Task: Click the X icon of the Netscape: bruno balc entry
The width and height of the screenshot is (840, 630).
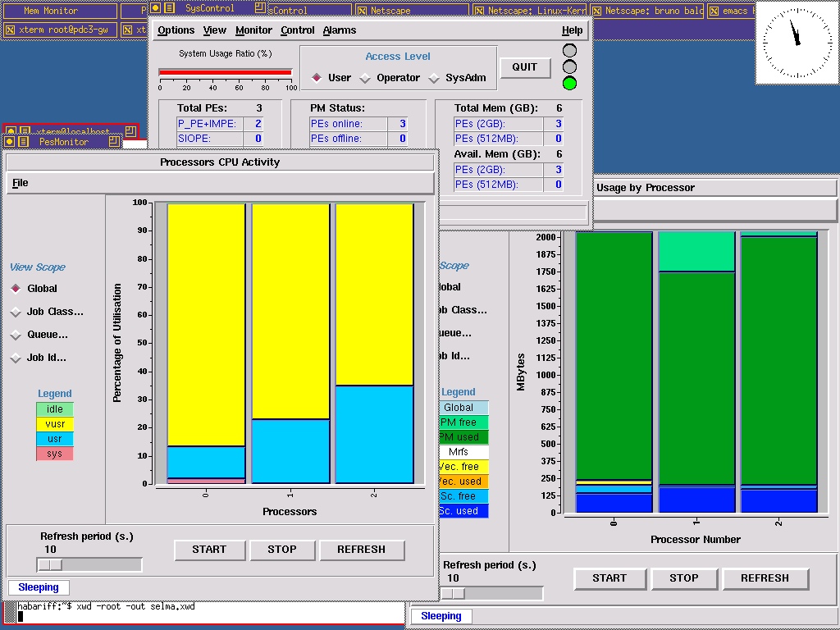Action: click(596, 11)
